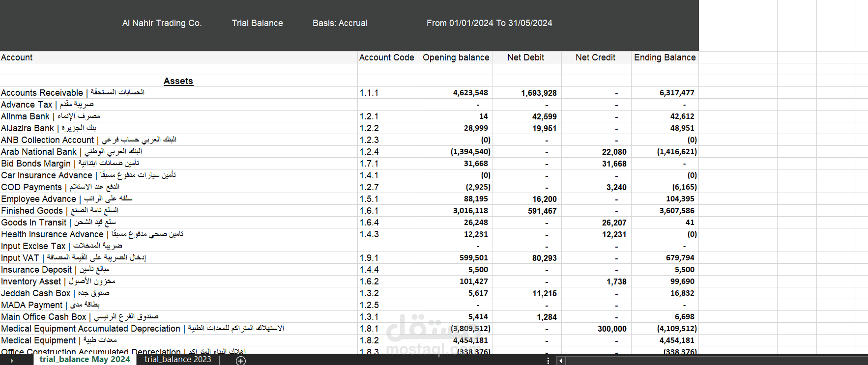The height and width of the screenshot is (365, 868).
Task: Select the Main Office Cash Box account cell
Action: pos(178,317)
